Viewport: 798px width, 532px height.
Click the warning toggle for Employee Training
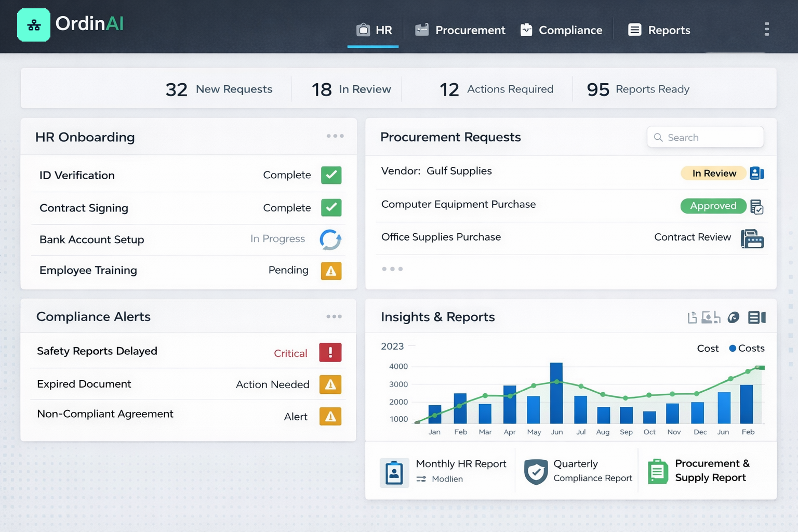pos(331,270)
